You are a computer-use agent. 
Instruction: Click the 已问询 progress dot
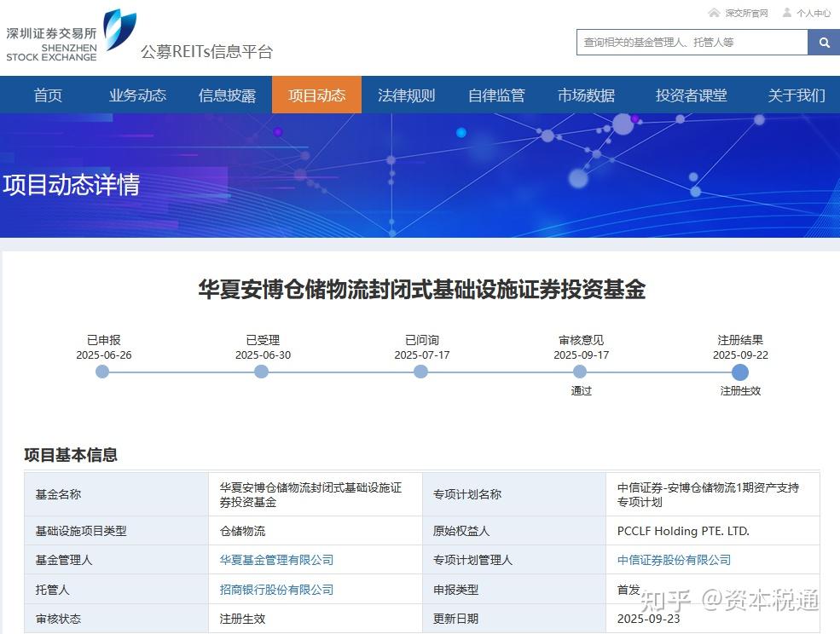click(420, 372)
